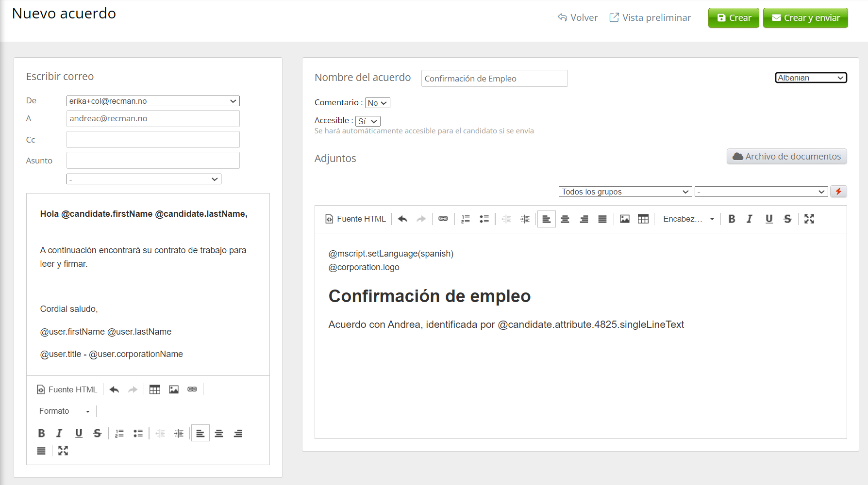Viewport: 868px width, 485px height.
Task: Insert numbered list in the email editor
Action: click(x=119, y=433)
